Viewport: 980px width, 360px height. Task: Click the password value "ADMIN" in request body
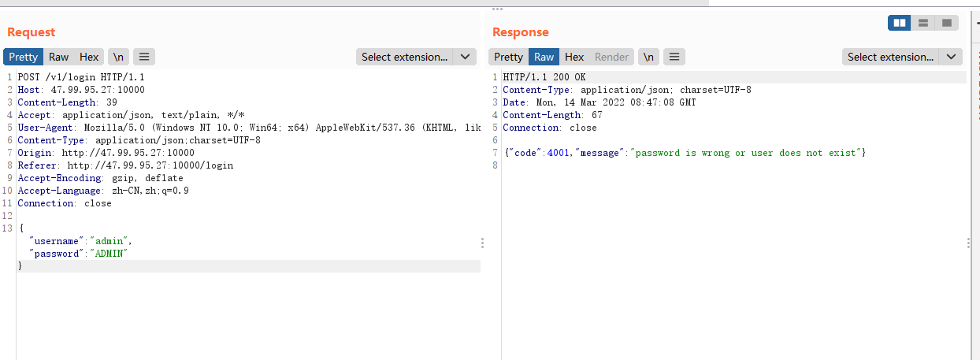click(x=108, y=254)
